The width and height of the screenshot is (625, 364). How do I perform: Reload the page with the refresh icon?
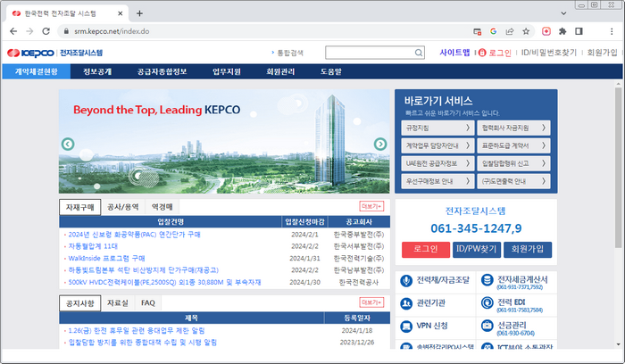(46, 31)
